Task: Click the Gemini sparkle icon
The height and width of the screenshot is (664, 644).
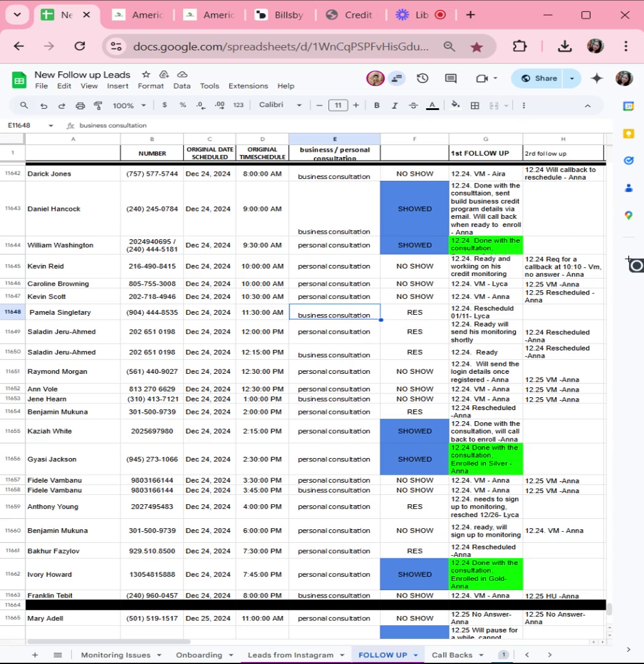Action: coord(597,78)
